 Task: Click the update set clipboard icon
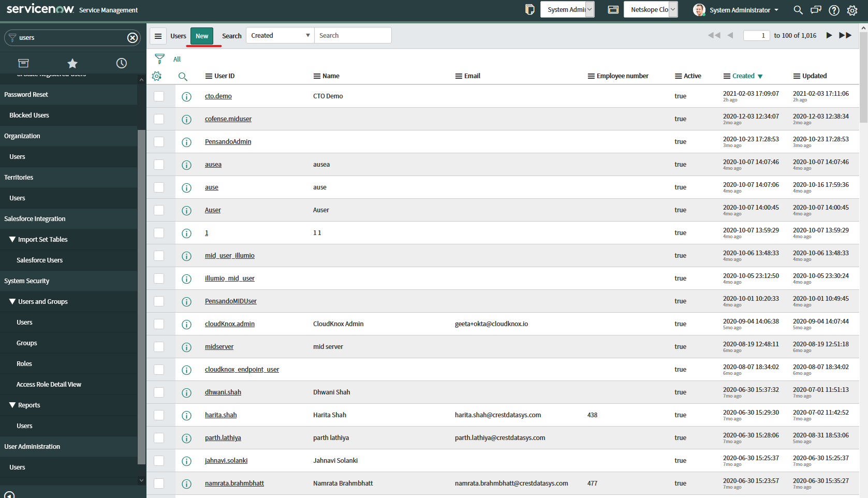pyautogui.click(x=529, y=9)
